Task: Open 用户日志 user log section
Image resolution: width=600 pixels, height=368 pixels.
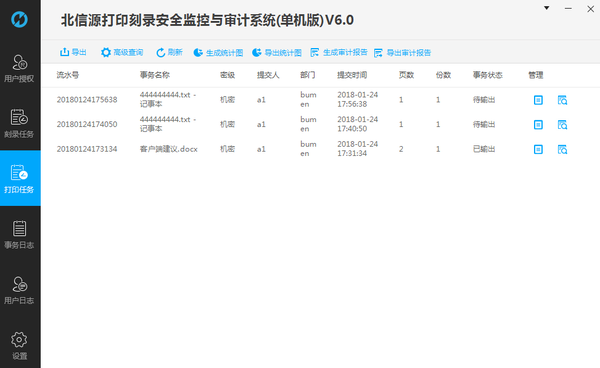Action: (x=19, y=290)
